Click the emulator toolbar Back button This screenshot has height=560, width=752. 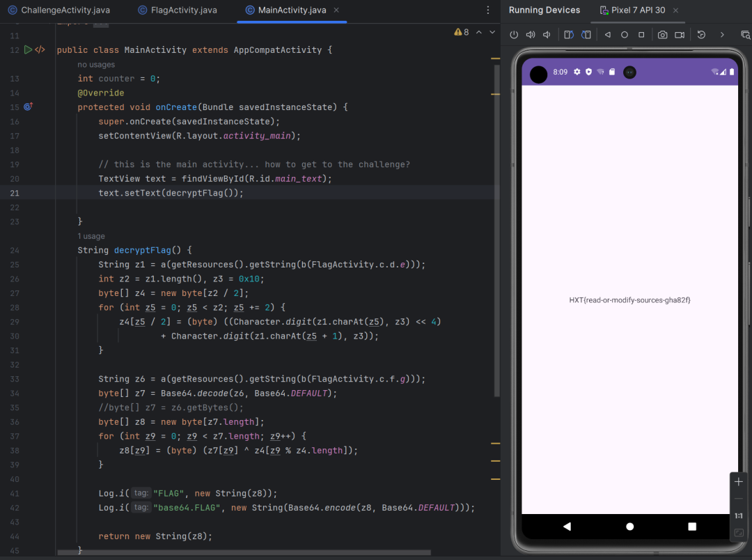tap(608, 35)
